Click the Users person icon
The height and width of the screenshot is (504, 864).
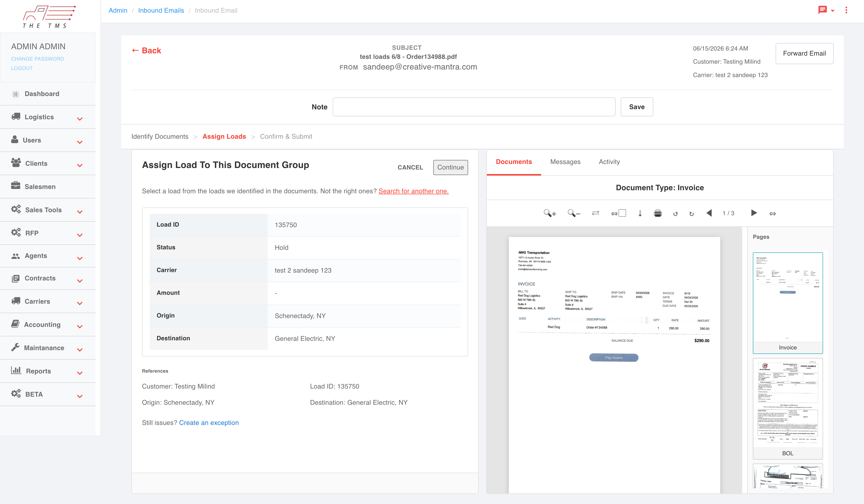point(15,139)
